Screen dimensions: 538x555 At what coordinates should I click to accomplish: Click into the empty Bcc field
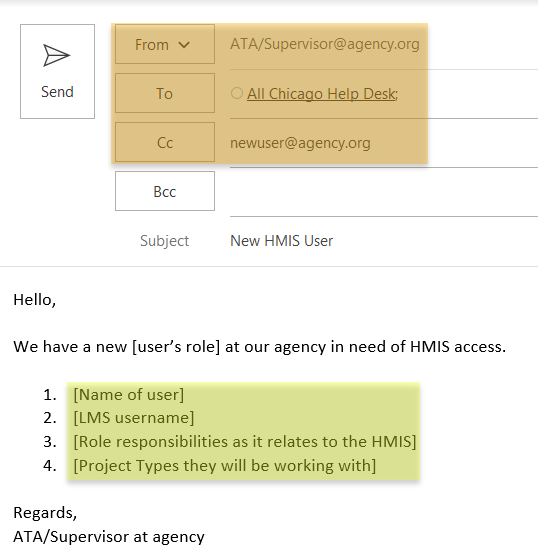click(384, 191)
